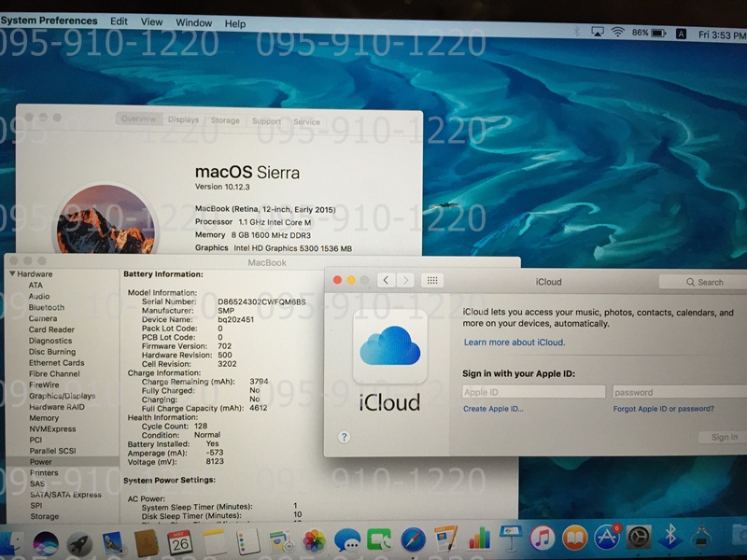Click the battery status icon in menu bar
Image resolution: width=747 pixels, height=560 pixels.
[x=658, y=33]
